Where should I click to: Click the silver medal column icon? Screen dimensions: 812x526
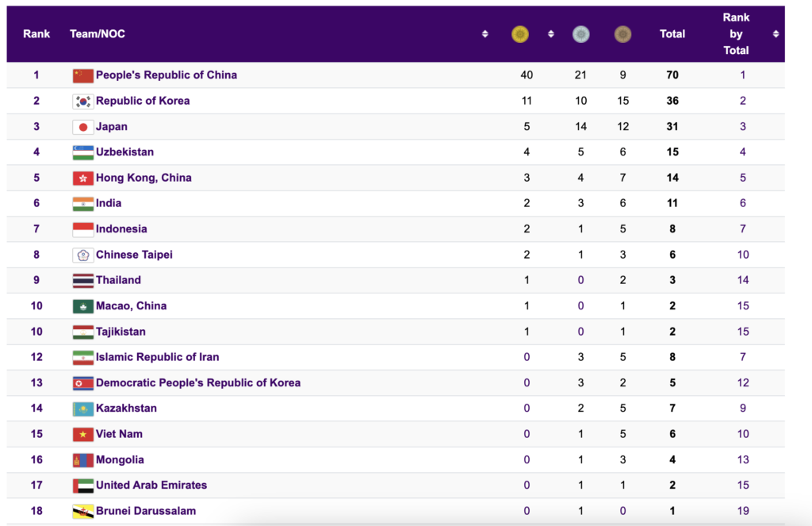[x=581, y=34]
